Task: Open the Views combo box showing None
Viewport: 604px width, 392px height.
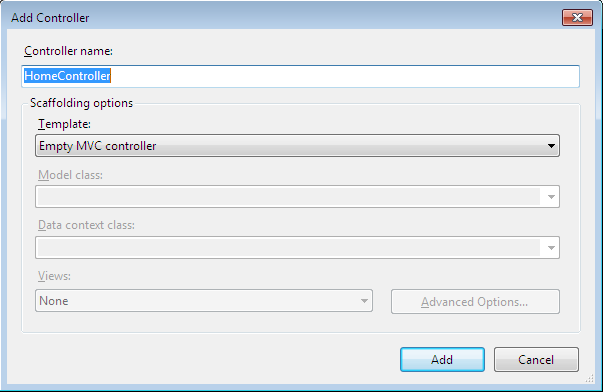Action: [x=204, y=300]
